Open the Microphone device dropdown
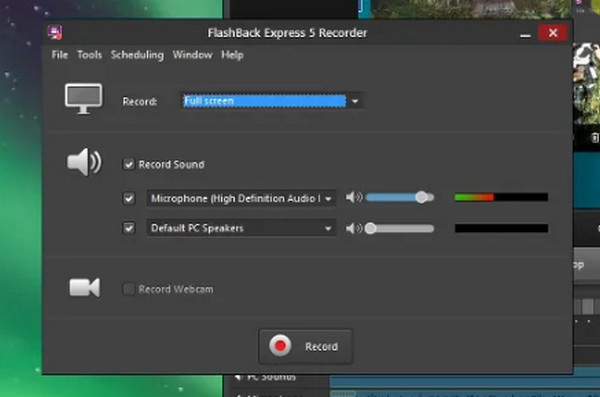Screen dimensions: 600x397 coord(241,198)
